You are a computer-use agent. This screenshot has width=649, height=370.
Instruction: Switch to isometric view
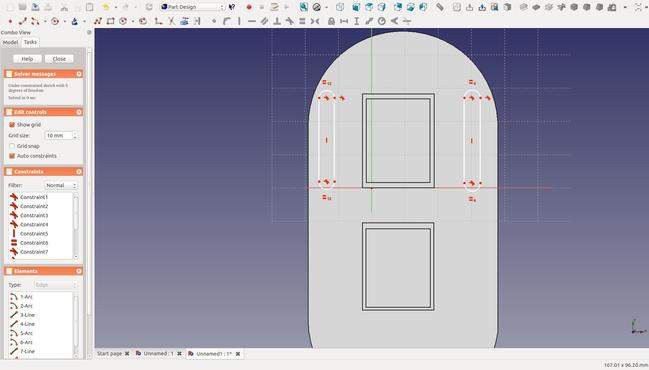[340, 7]
